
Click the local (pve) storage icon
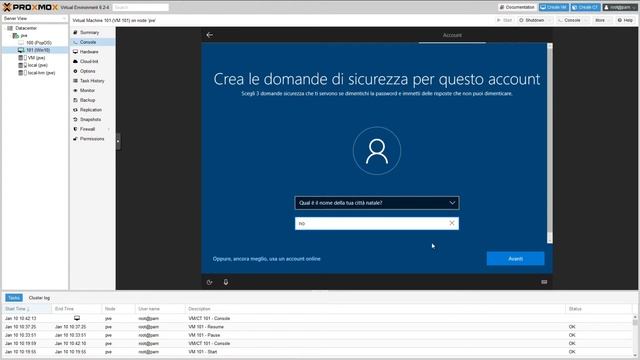pos(22,65)
